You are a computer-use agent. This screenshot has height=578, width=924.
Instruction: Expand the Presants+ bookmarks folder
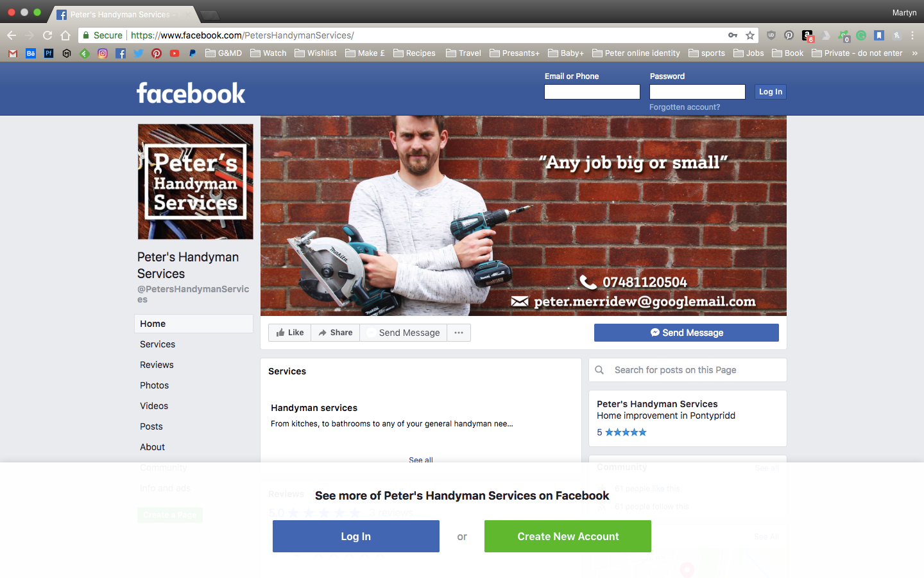(515, 53)
